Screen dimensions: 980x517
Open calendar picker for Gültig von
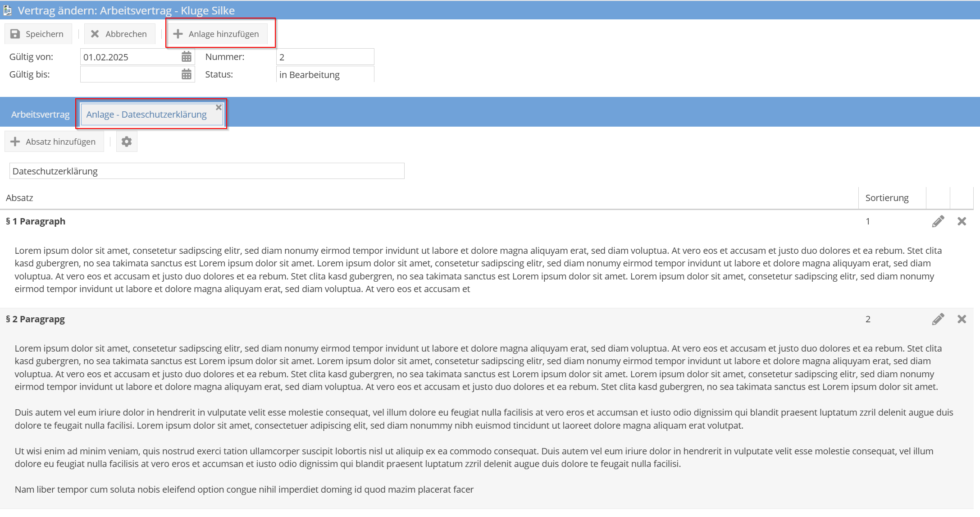(x=186, y=57)
